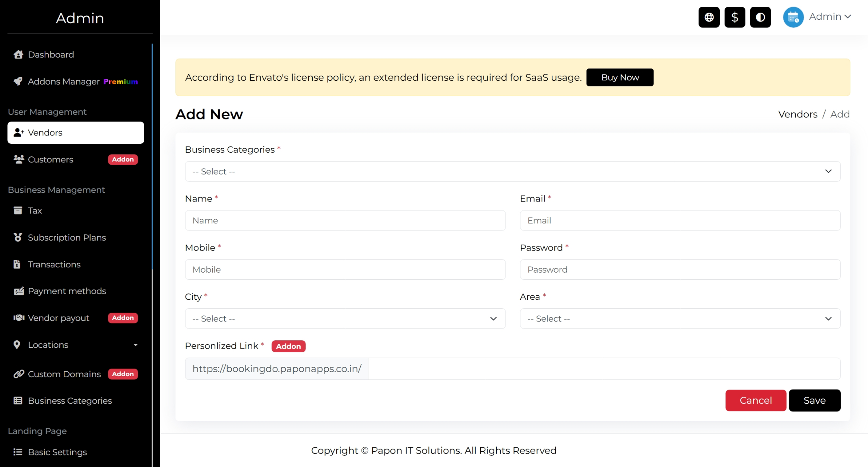Image resolution: width=868 pixels, height=467 pixels.
Task: Expand the Admin user menu
Action: (x=830, y=17)
